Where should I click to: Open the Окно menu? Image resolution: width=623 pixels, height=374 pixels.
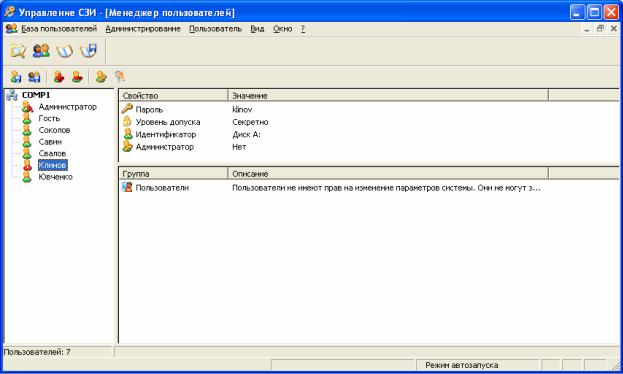pos(282,29)
